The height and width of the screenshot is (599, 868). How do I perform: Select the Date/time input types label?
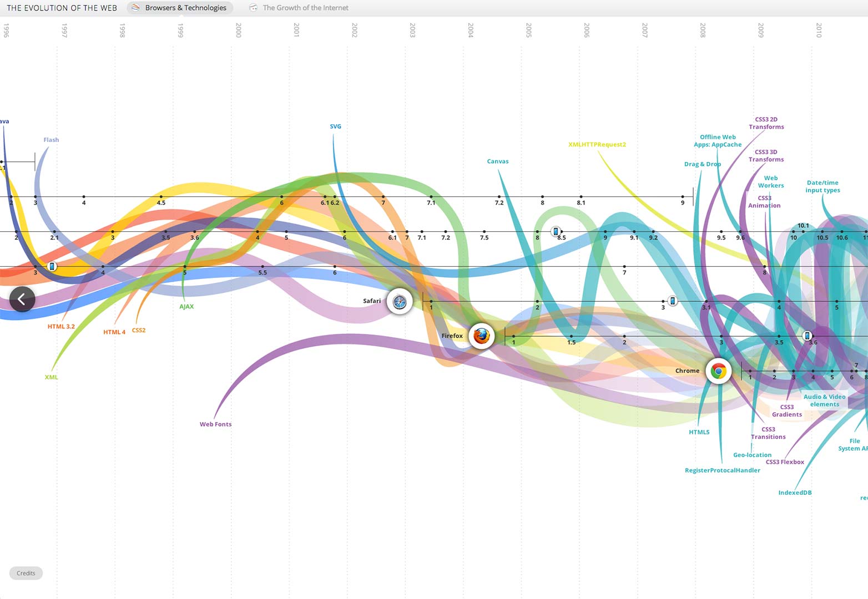point(823,186)
